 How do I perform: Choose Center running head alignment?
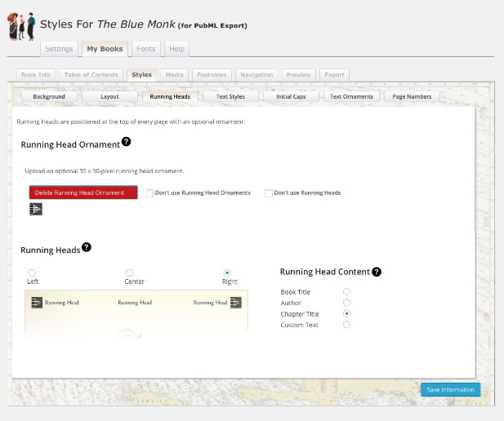[x=129, y=273]
